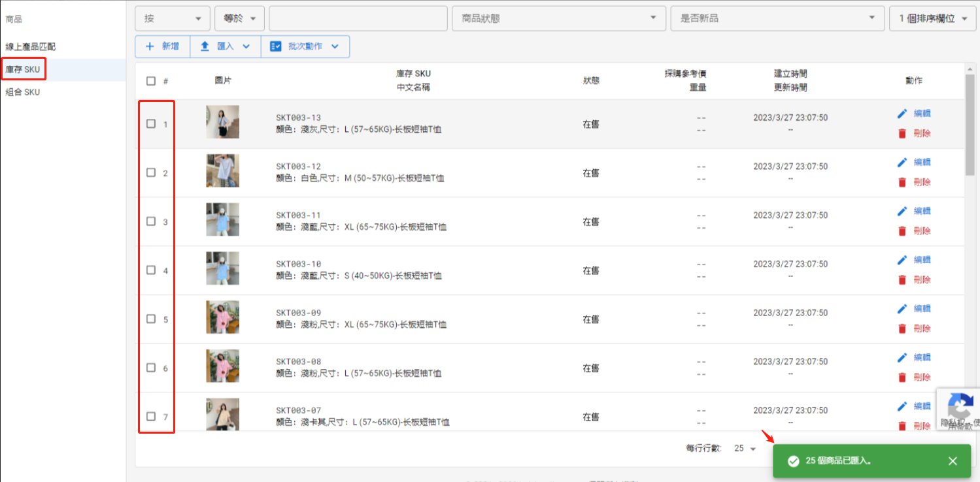The width and height of the screenshot is (980, 482).
Task: Open the rows-per-page 25 dropdown
Action: click(x=745, y=448)
